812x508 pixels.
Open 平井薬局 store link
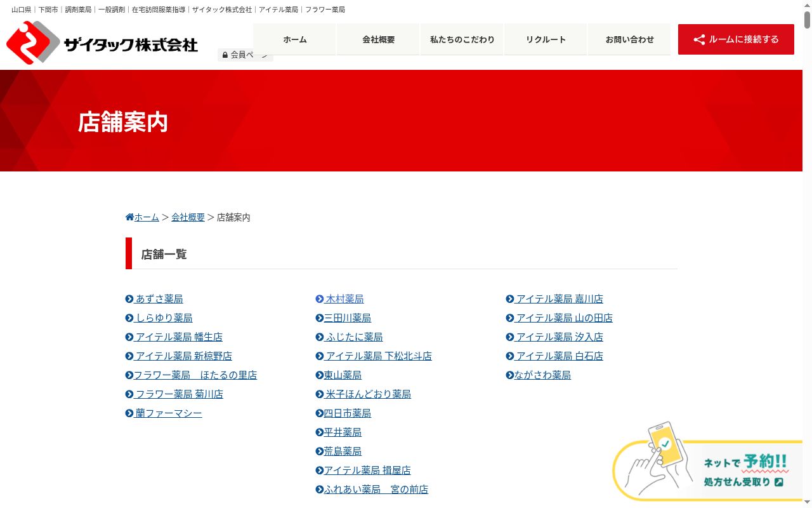pyautogui.click(x=339, y=432)
